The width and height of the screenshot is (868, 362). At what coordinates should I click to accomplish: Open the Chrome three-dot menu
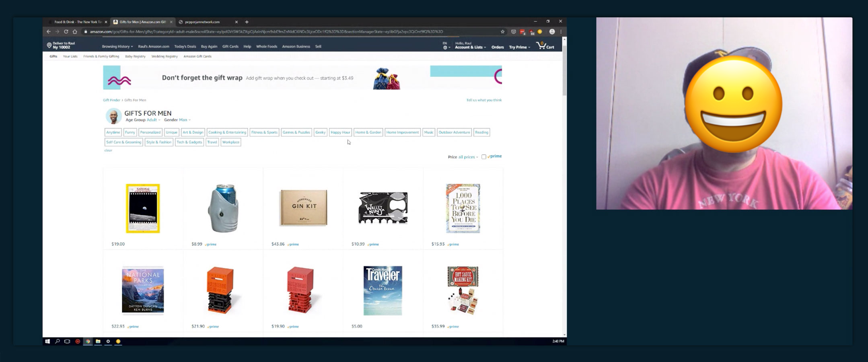(x=561, y=32)
